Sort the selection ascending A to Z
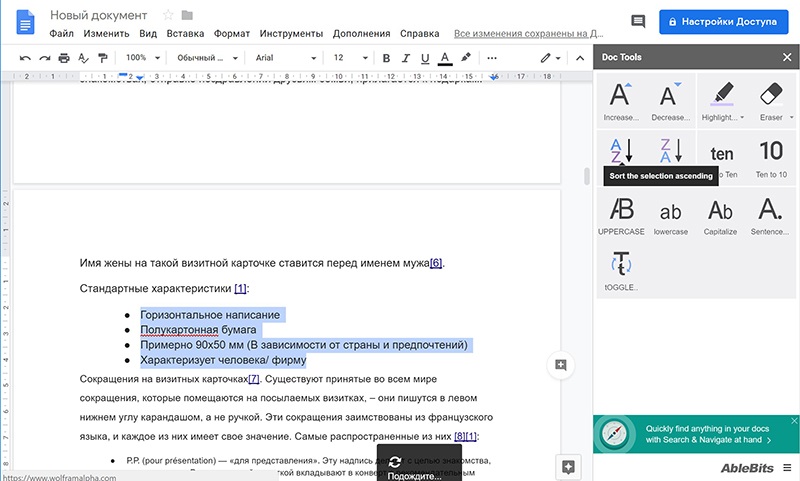The width and height of the screenshot is (800, 481). 620,153
